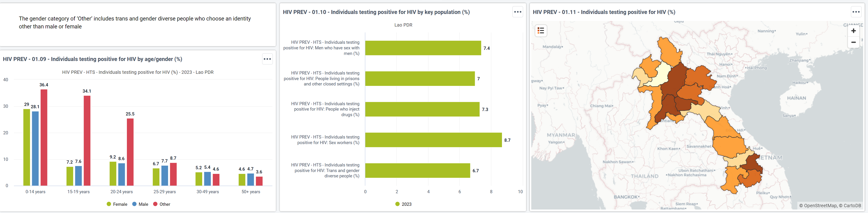Zoom in on the map

853,31
